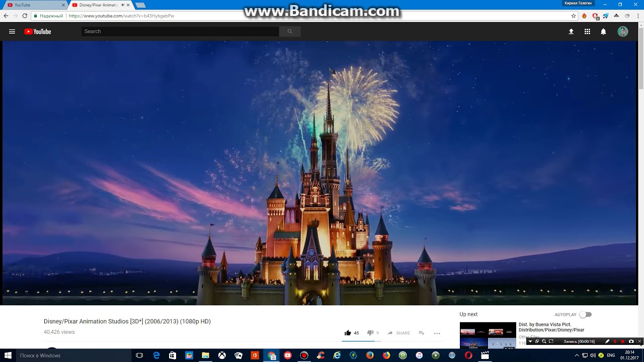This screenshot has width=644, height=362.
Task: Click the Chrome profile name button
Action: pyautogui.click(x=578, y=4)
